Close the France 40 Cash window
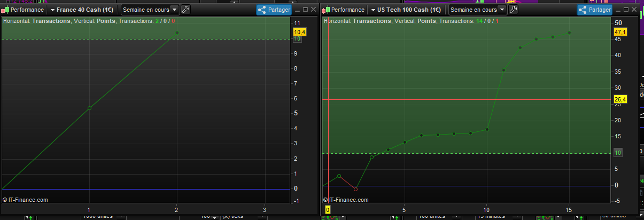The image size is (644, 220). (x=313, y=10)
